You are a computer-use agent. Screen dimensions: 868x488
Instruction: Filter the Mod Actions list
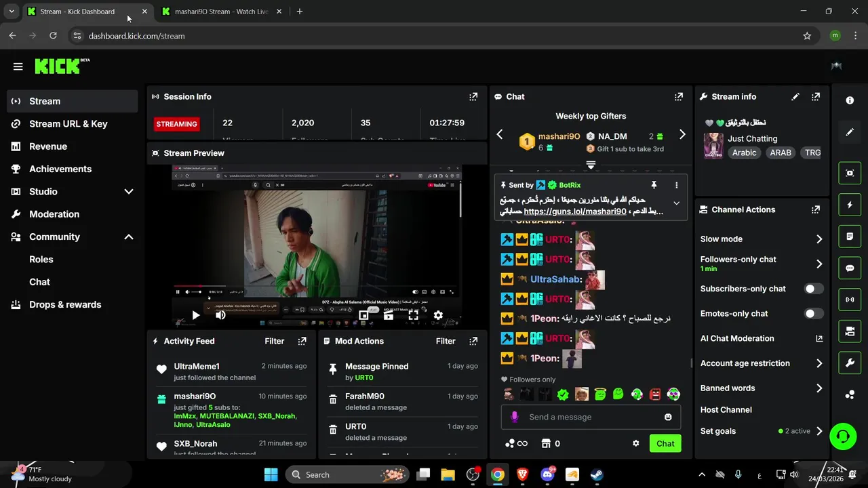click(446, 342)
